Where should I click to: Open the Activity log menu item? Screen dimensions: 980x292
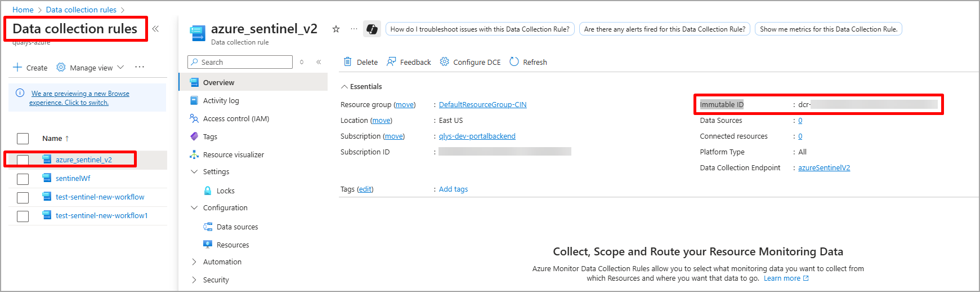click(x=221, y=101)
